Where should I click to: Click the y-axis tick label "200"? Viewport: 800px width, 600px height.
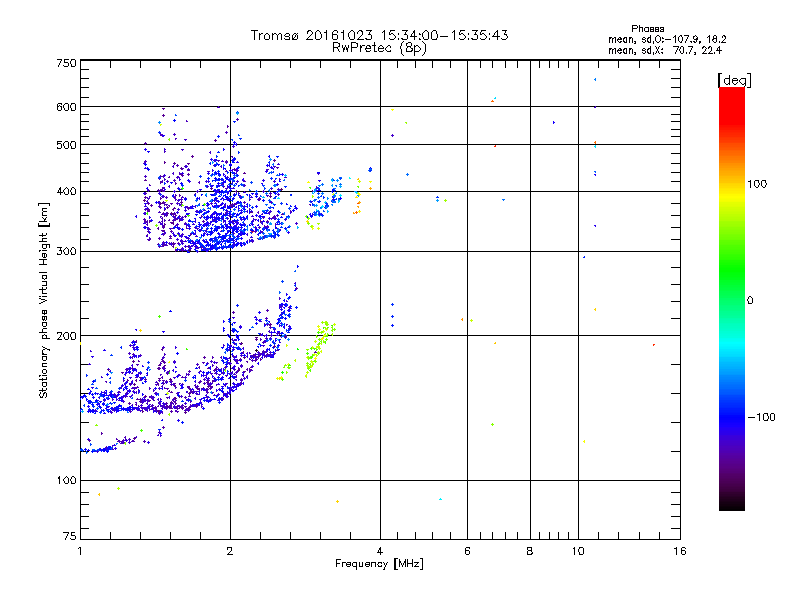(66, 336)
